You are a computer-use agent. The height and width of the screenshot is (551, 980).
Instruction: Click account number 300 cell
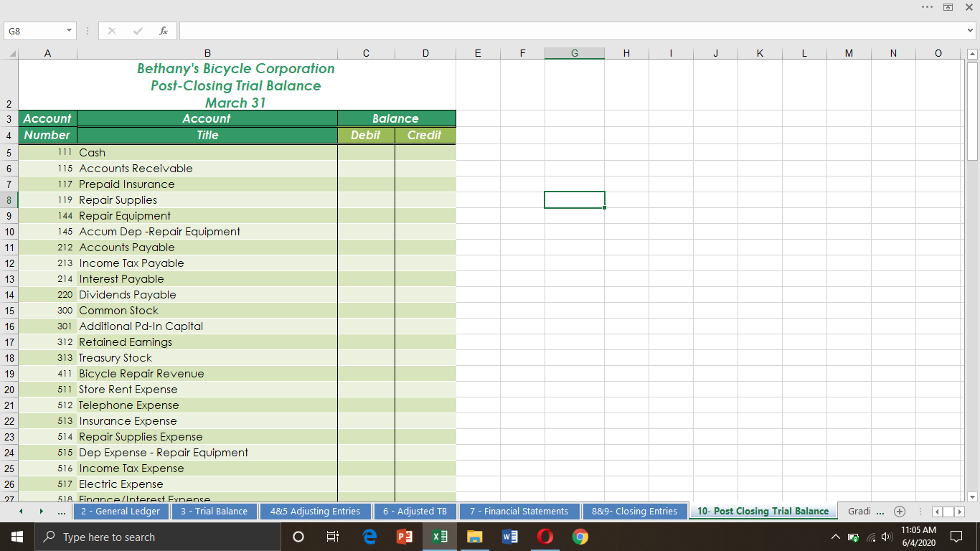pyautogui.click(x=47, y=310)
